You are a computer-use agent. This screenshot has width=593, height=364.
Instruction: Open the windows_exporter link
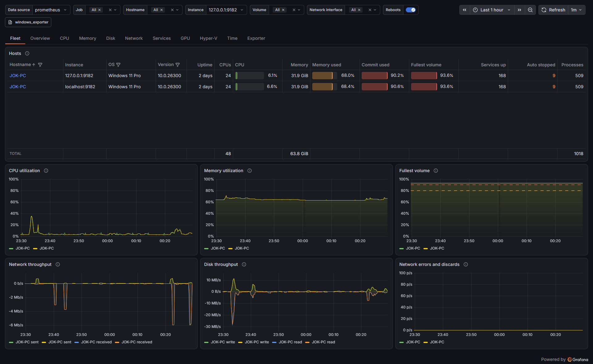(x=28, y=22)
